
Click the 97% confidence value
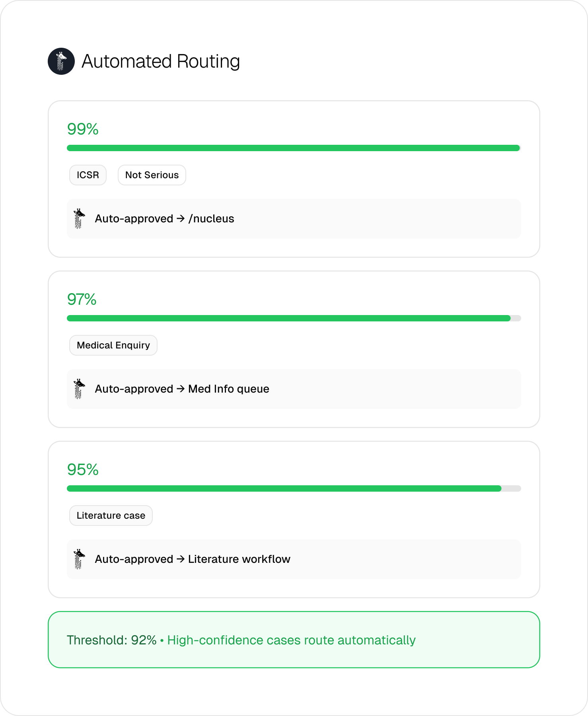82,300
